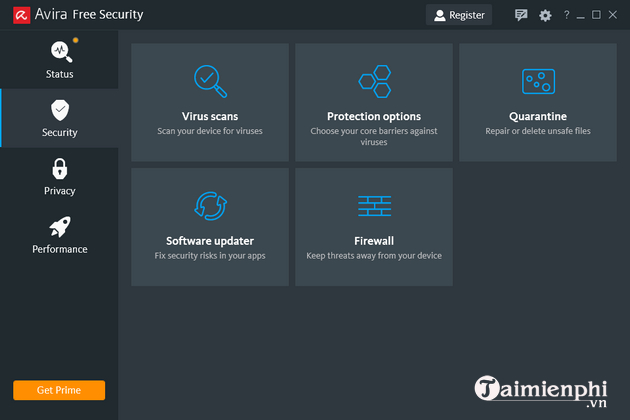The image size is (630, 420).
Task: Click 'Choose your core barriers against viruses'
Action: pyautogui.click(x=374, y=137)
